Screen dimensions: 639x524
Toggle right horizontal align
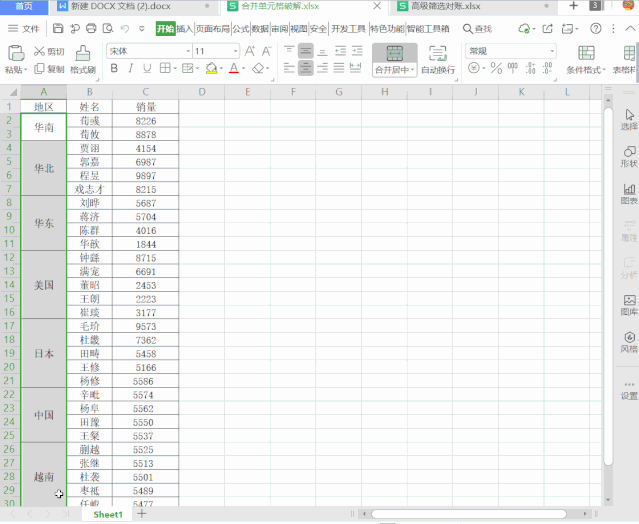[322, 68]
